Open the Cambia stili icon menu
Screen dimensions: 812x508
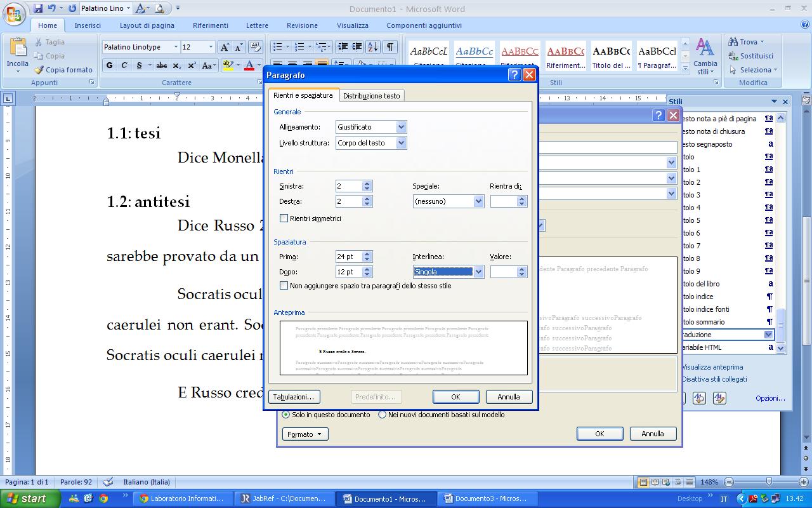(705, 56)
